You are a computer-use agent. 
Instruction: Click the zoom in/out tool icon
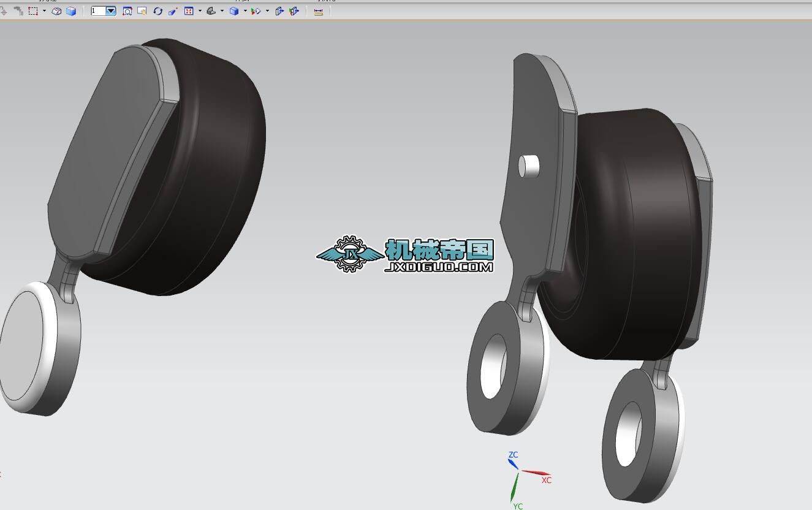click(142, 11)
